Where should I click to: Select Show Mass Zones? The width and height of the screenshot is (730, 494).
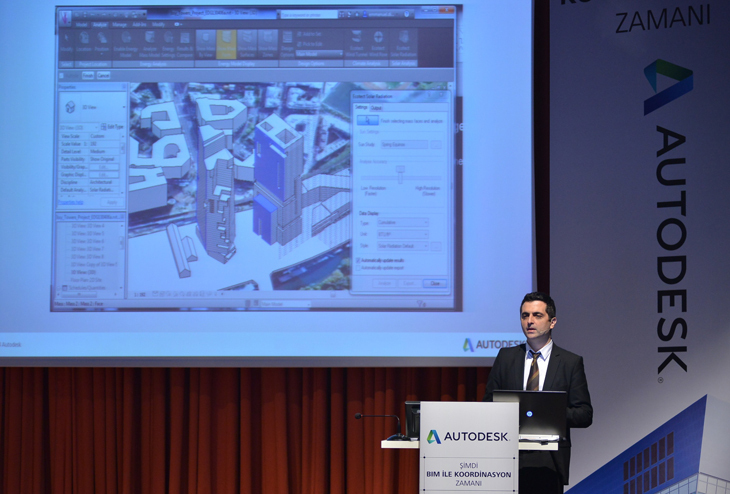pos(268,43)
